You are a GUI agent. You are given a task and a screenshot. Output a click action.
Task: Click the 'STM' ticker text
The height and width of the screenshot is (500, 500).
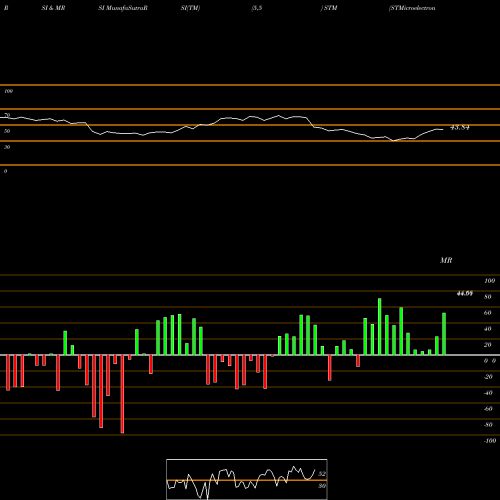330,8
